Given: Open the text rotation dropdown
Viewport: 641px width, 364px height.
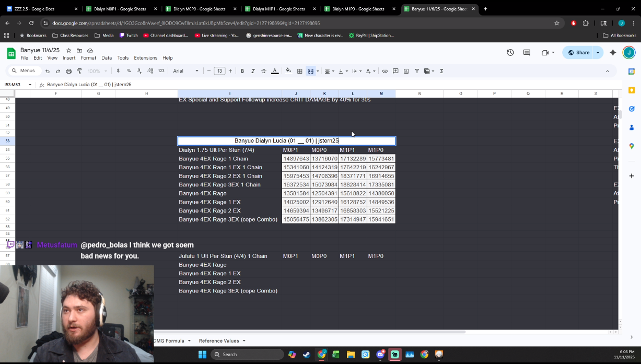Looking at the screenshot, I should pos(370,71).
